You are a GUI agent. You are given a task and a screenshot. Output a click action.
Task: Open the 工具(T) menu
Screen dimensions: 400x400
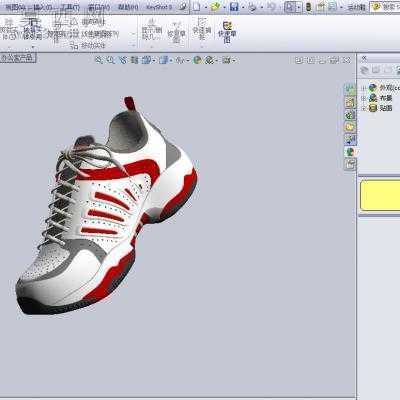coord(70,7)
